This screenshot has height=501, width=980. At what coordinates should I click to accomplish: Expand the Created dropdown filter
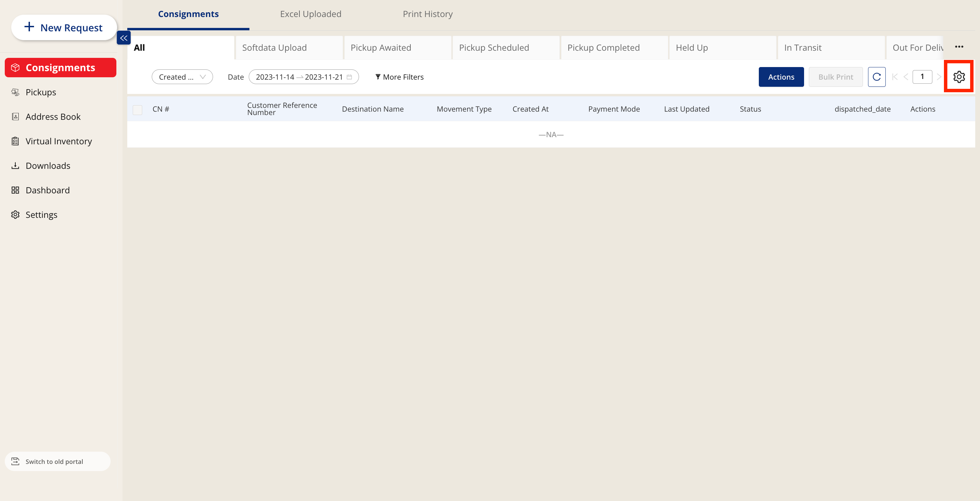[182, 77]
